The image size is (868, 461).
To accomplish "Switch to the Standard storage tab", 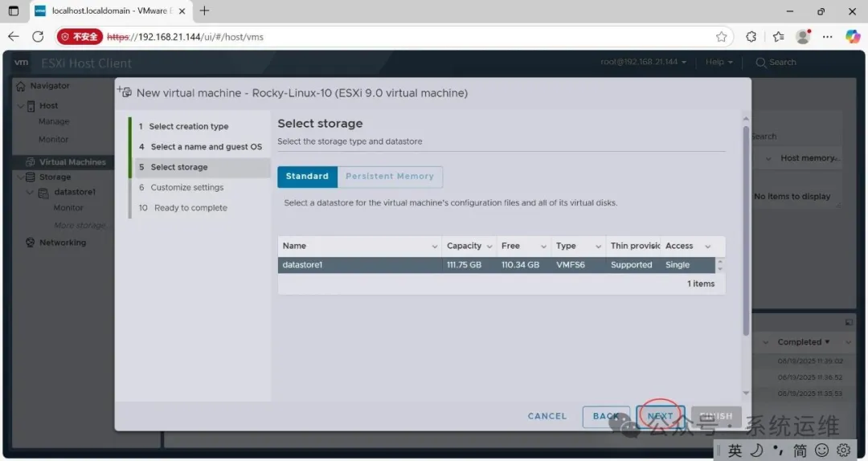I will [307, 176].
